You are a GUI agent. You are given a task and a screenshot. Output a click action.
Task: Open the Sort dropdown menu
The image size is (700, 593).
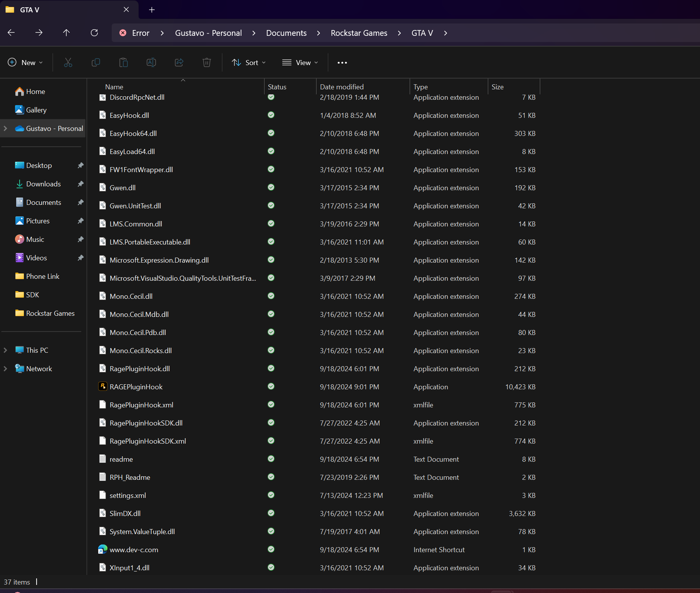(x=249, y=62)
